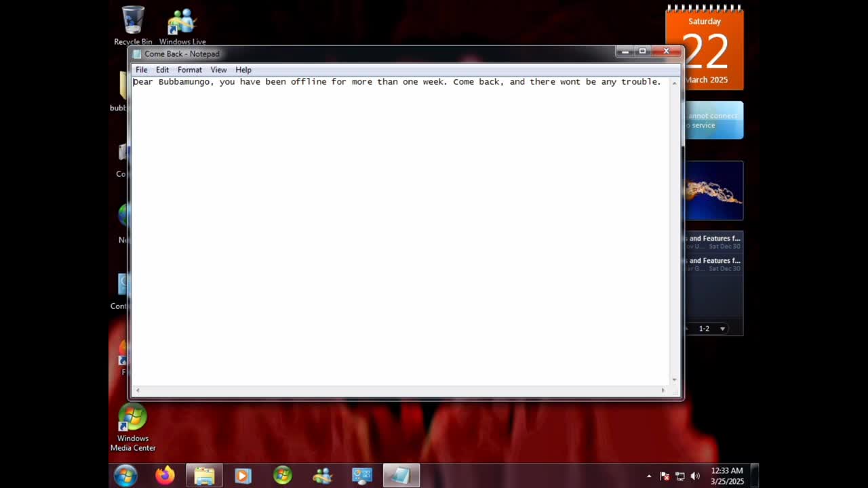Click the taskbar clock showing 12:33 AM
This screenshot has height=488, width=868.
pos(727,476)
